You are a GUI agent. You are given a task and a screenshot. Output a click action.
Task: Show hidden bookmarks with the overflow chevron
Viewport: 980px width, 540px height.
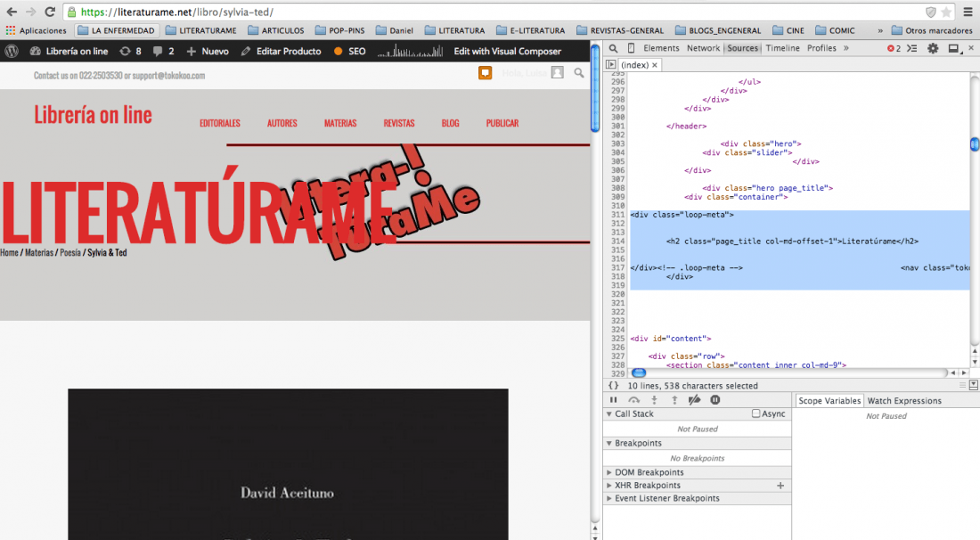(880, 30)
